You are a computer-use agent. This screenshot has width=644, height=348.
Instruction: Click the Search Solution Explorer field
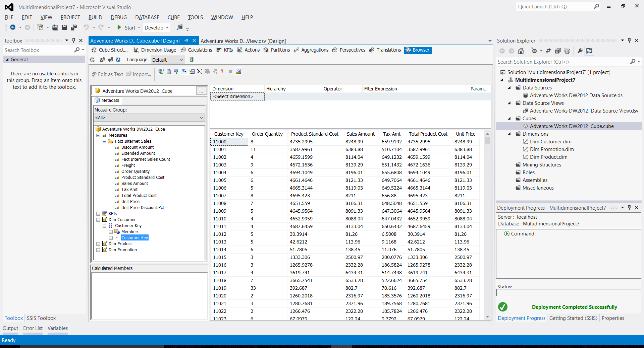pyautogui.click(x=563, y=62)
